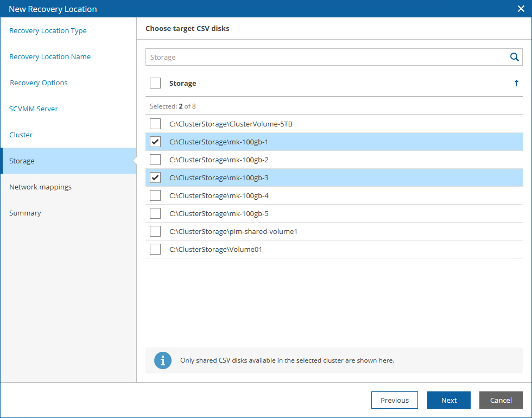532x418 pixels.
Task: Select the mk-100gb-4 storage row
Action: 334,195
